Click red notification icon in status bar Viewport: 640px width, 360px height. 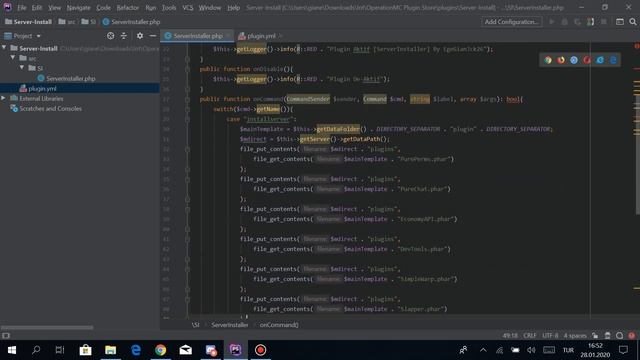tap(632, 336)
